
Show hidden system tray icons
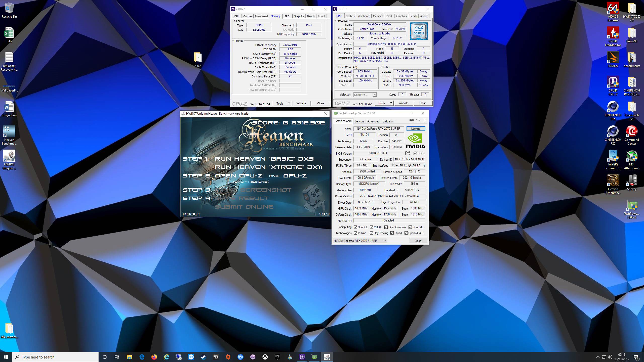click(598, 357)
